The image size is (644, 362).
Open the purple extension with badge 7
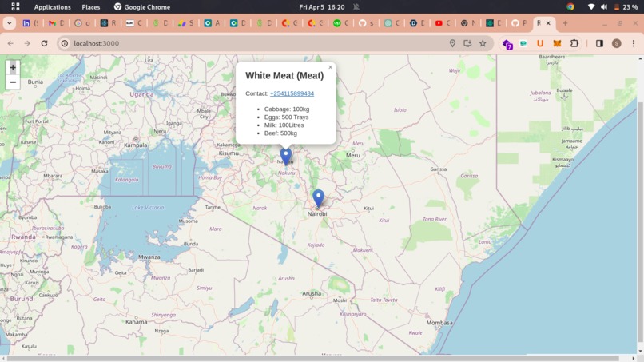507,44
